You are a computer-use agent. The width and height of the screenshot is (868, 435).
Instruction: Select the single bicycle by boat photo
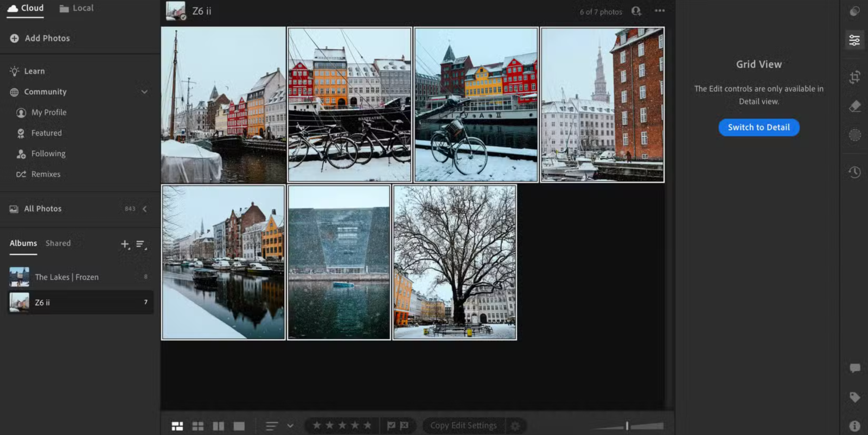point(476,105)
